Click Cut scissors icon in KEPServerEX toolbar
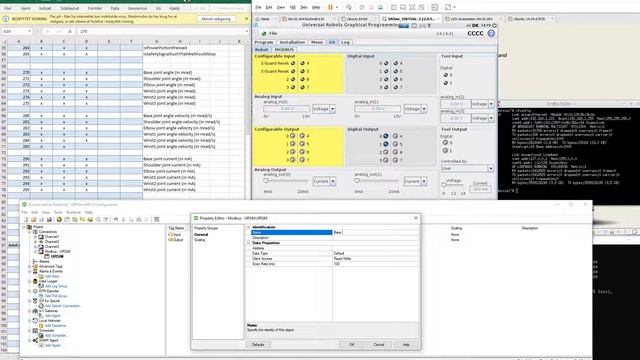Screen dimensions: 640x360 pos(124,219)
